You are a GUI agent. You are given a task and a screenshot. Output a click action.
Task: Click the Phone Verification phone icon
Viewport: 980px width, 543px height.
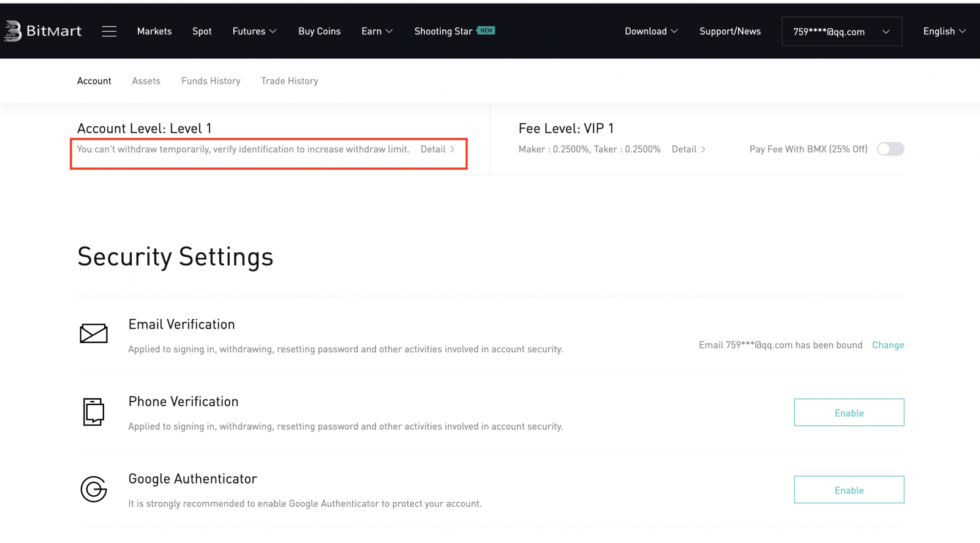pyautogui.click(x=94, y=411)
